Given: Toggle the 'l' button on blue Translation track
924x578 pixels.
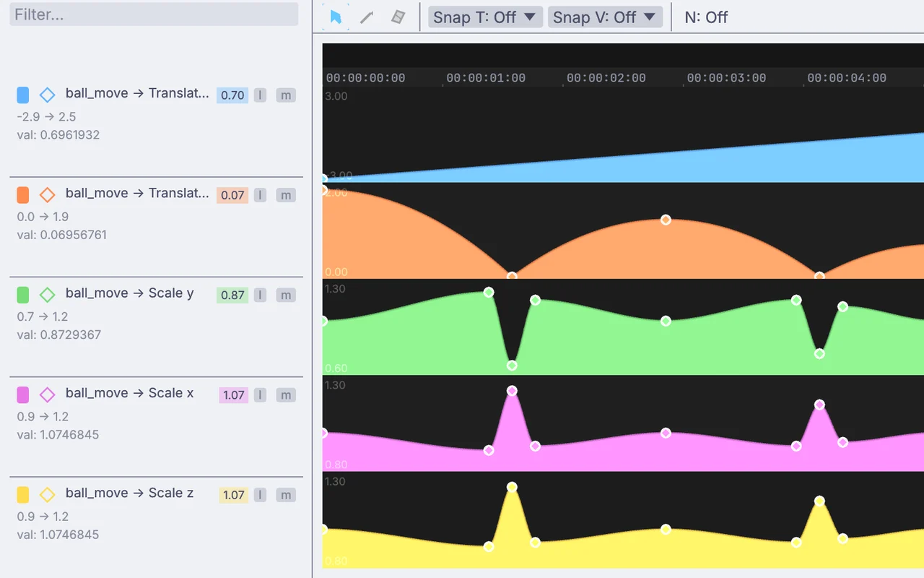Looking at the screenshot, I should pos(260,95).
